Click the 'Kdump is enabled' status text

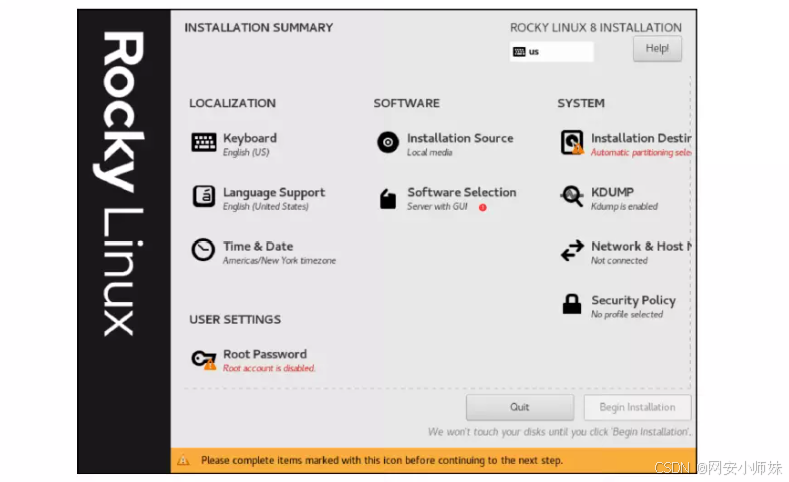[624, 207]
